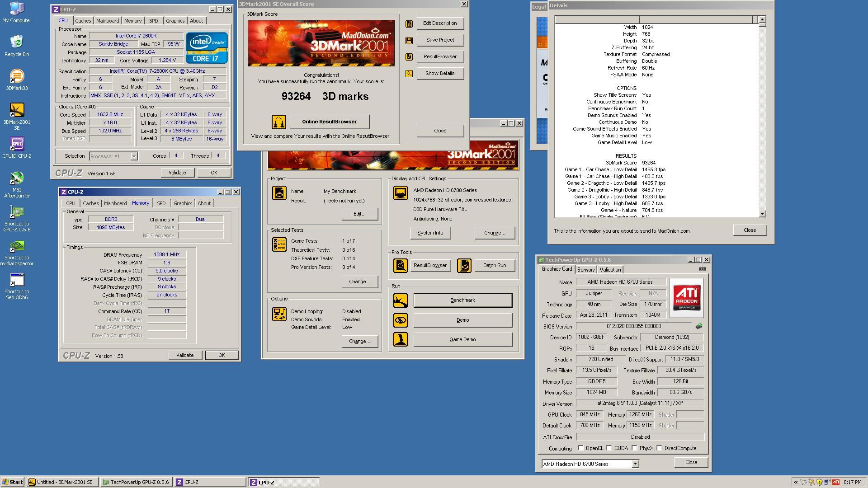Open the Recycle Bin desktop icon
Screen dimensions: 868x488
coord(17,46)
